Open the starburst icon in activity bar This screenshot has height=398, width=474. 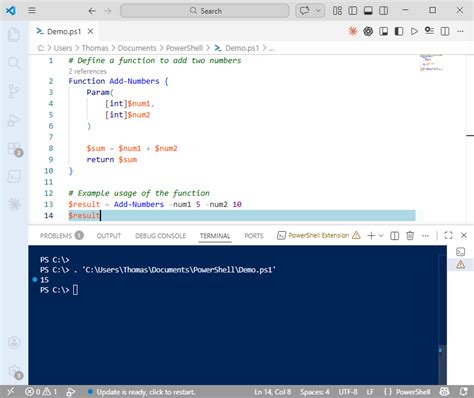point(14,204)
